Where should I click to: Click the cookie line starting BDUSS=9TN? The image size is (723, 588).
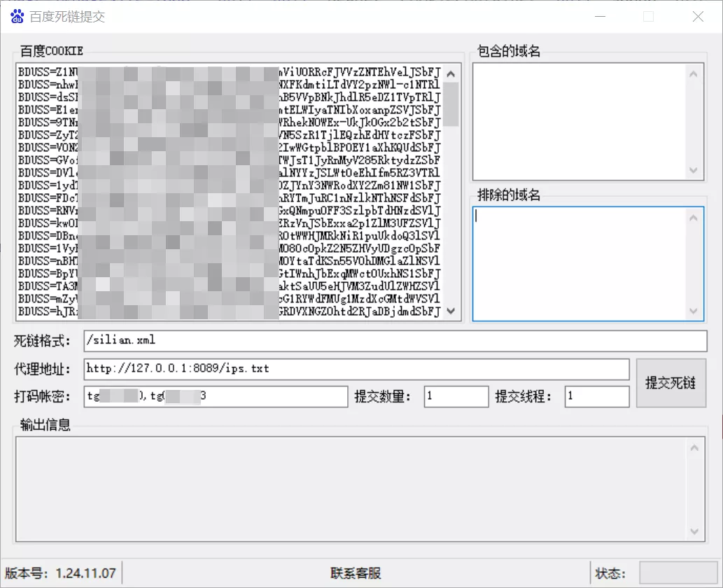click(230, 122)
